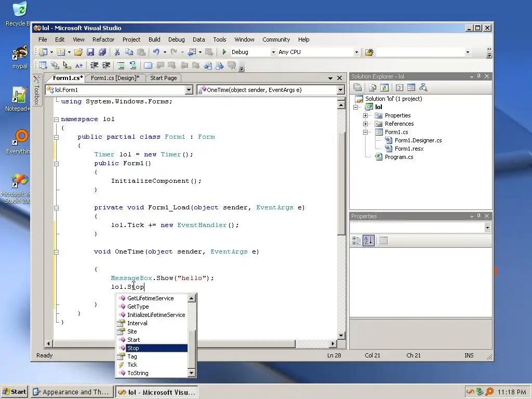The height and width of the screenshot is (399, 532).
Task: Select Tick in the IntelliSense list
Action: (153, 365)
